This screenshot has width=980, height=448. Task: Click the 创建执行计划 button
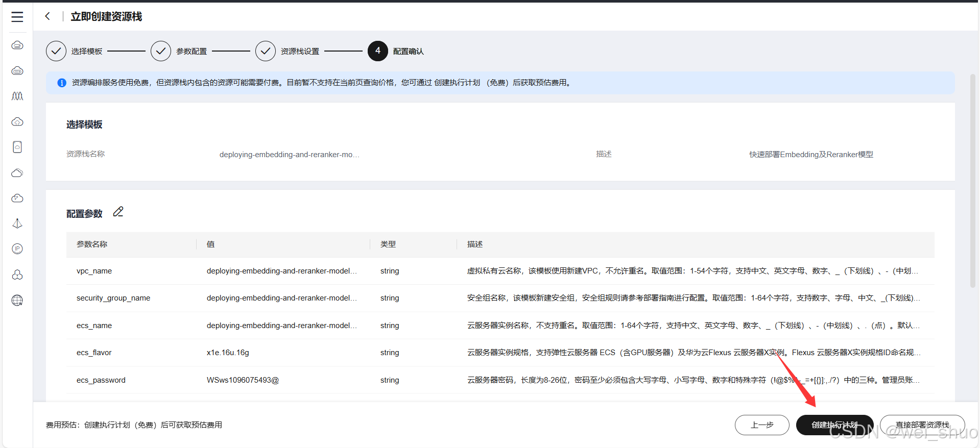[x=834, y=425]
